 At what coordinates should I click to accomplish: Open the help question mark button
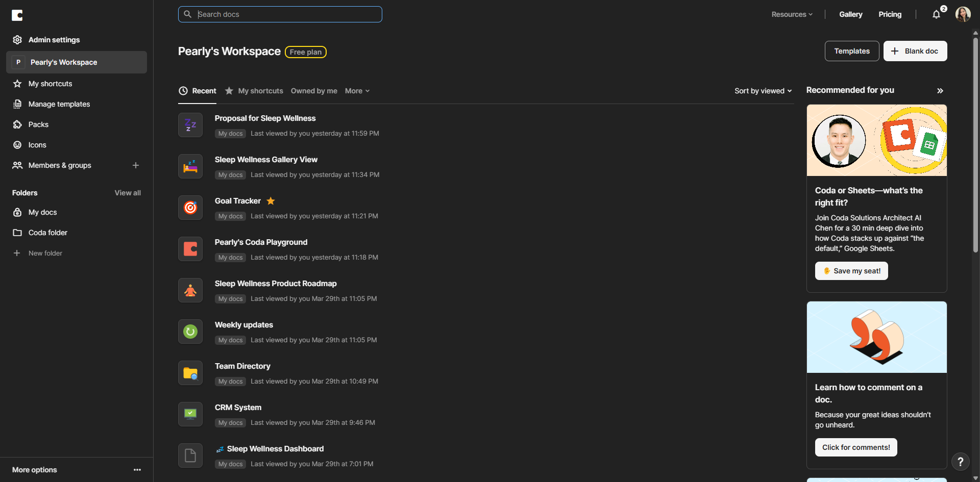click(961, 462)
